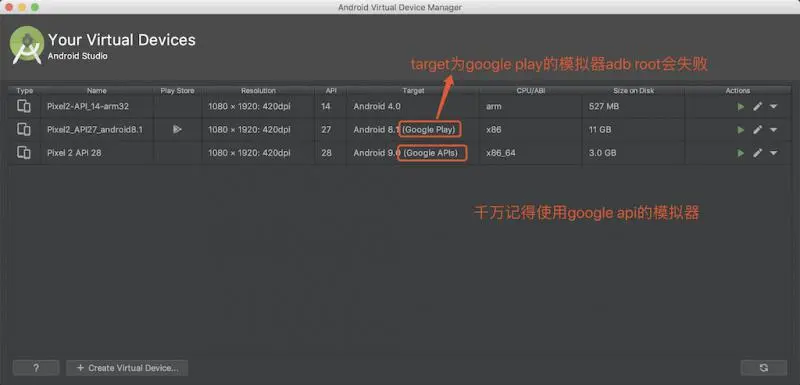
Task: Click the device type icon for Pixel2-API_14-arm32
Action: pyautogui.click(x=24, y=106)
